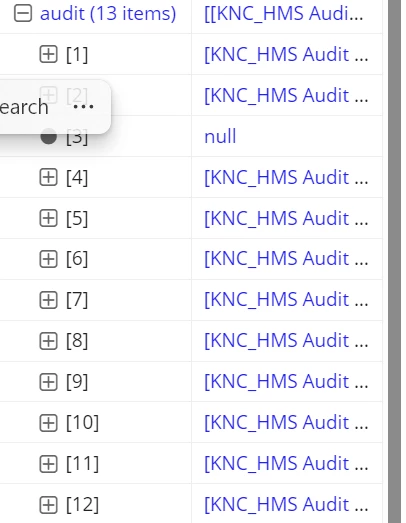Click the audit (13 items) label

pyautogui.click(x=108, y=13)
